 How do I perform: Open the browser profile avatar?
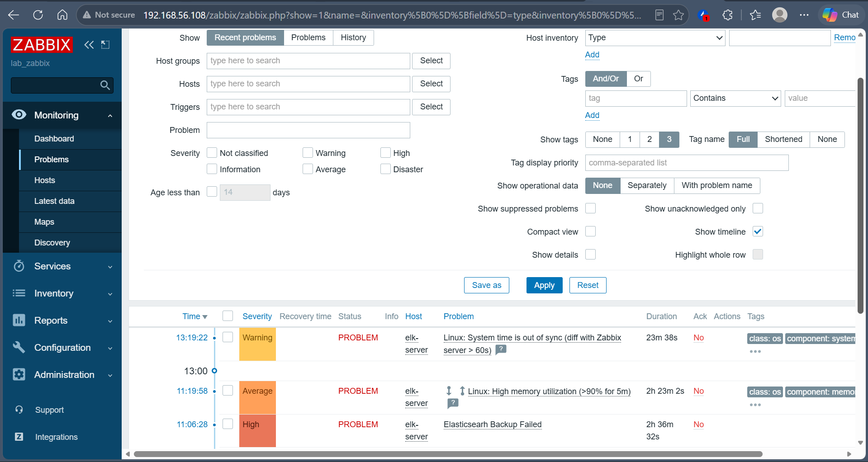click(x=780, y=15)
